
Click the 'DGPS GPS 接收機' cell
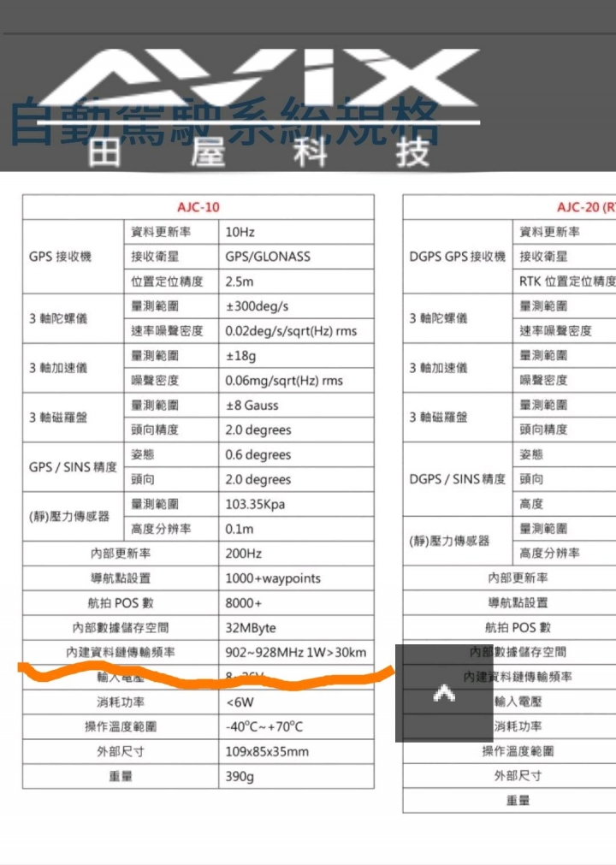[x=457, y=257]
